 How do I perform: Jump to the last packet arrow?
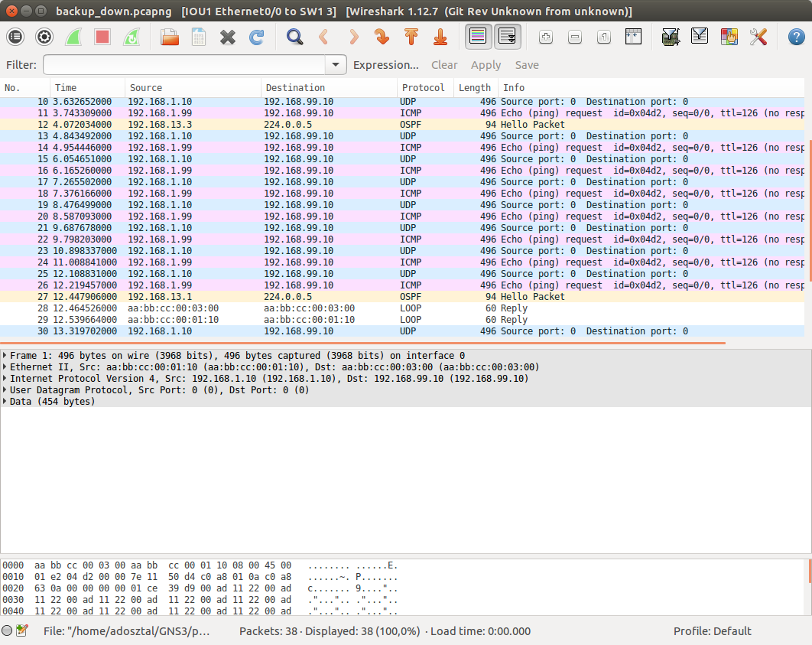(440, 37)
